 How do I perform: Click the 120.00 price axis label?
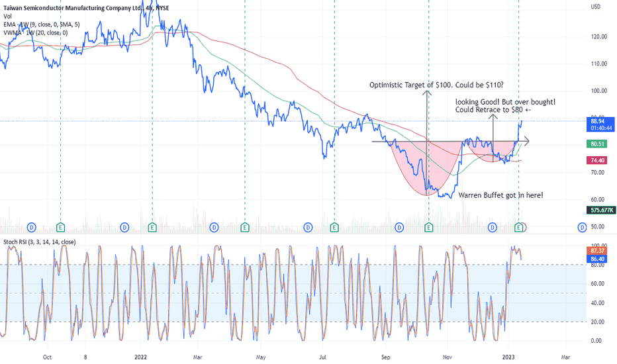(598, 36)
